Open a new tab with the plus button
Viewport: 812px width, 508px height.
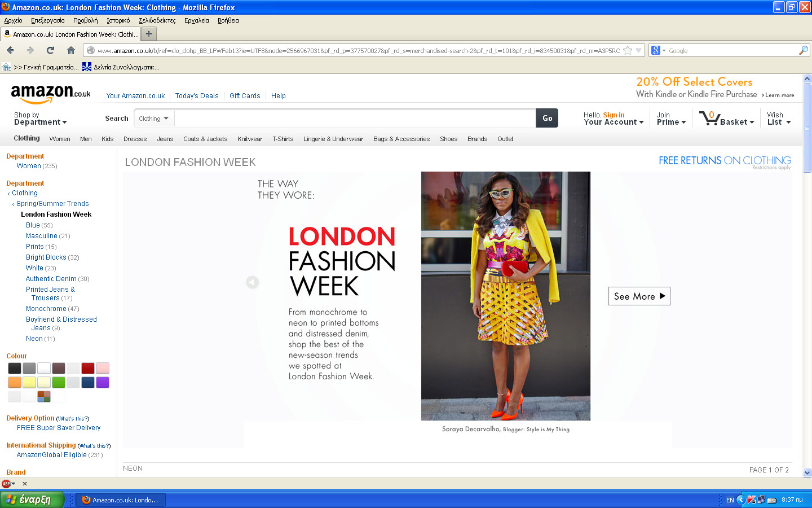pos(149,34)
